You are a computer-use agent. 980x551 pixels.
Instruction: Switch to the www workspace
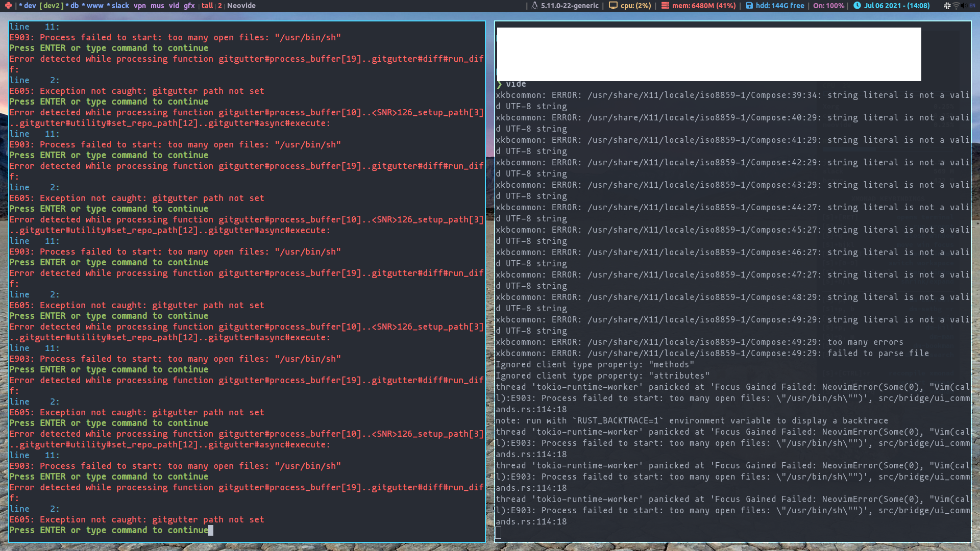(95, 6)
